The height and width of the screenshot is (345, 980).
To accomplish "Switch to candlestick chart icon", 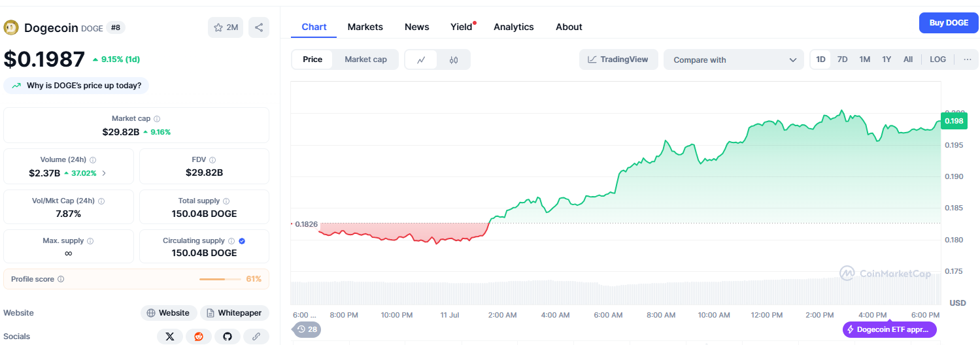I will pos(454,59).
